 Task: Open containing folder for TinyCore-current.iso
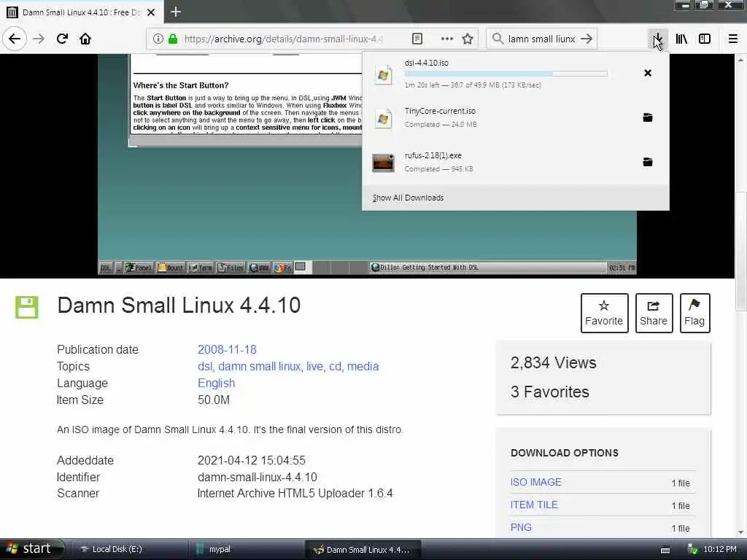pos(648,117)
